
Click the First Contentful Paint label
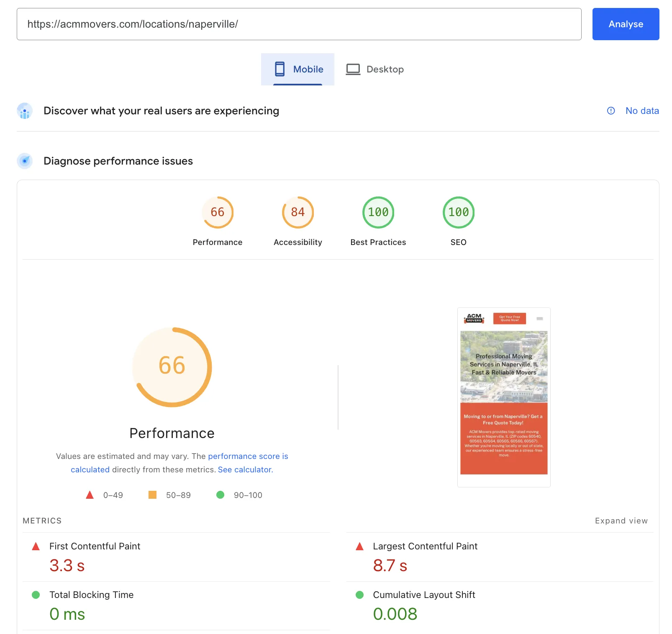point(95,546)
